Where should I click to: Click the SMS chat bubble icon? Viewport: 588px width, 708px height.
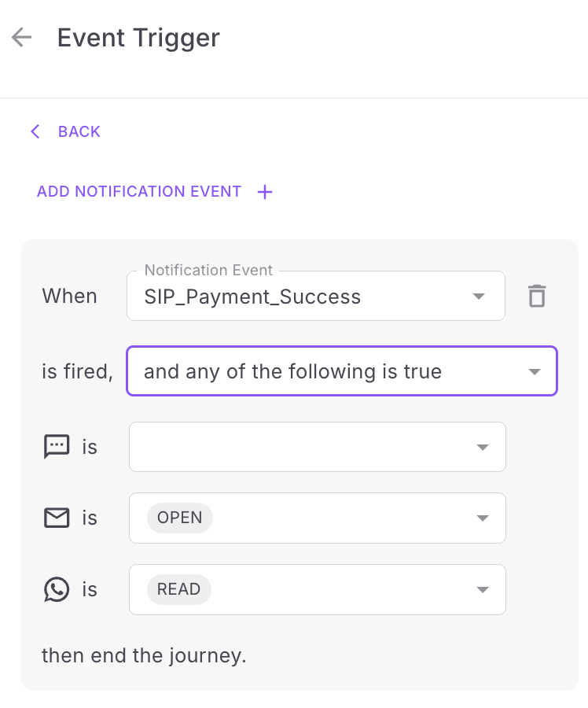point(57,447)
